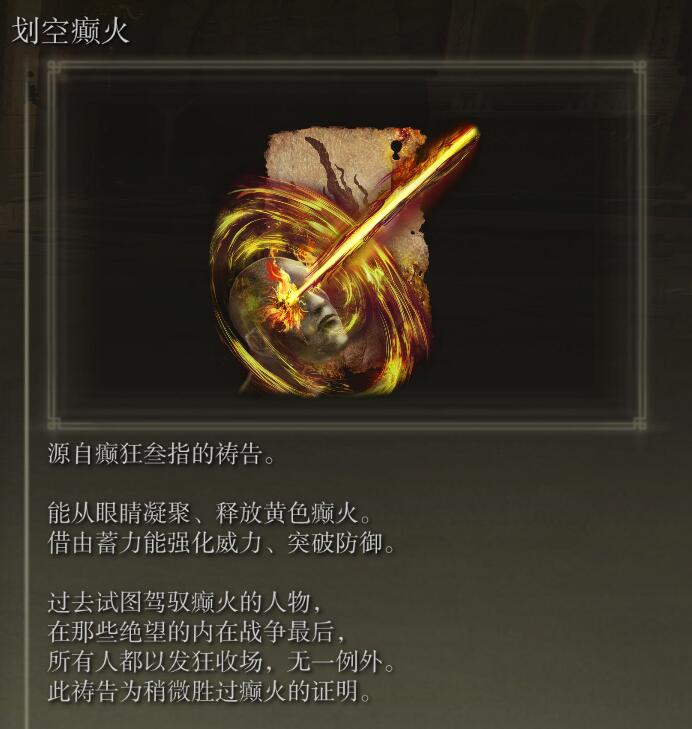Select the 划空癫火 title text
Screen dimensions: 692x729
70,32
